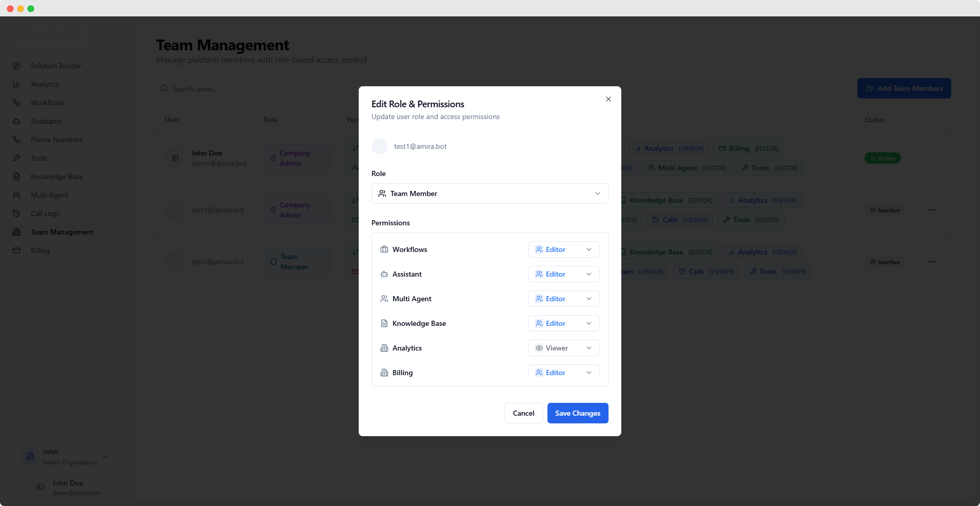Select Tools in the sidebar
Screen dimensions: 980x506
pos(38,158)
